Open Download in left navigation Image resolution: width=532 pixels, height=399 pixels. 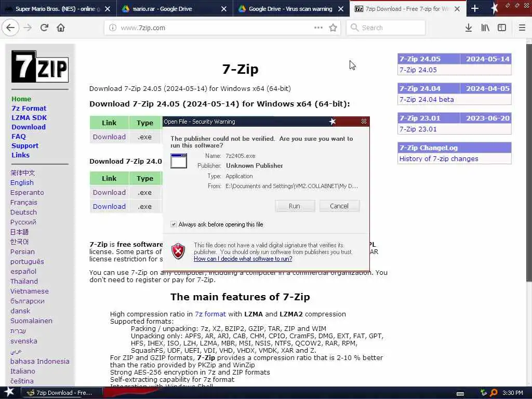click(29, 127)
